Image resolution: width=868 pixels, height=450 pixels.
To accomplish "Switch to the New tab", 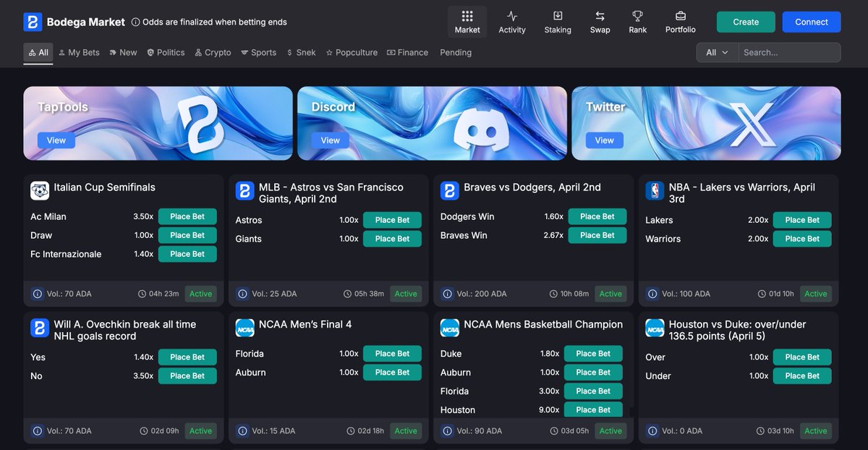I will 123,53.
